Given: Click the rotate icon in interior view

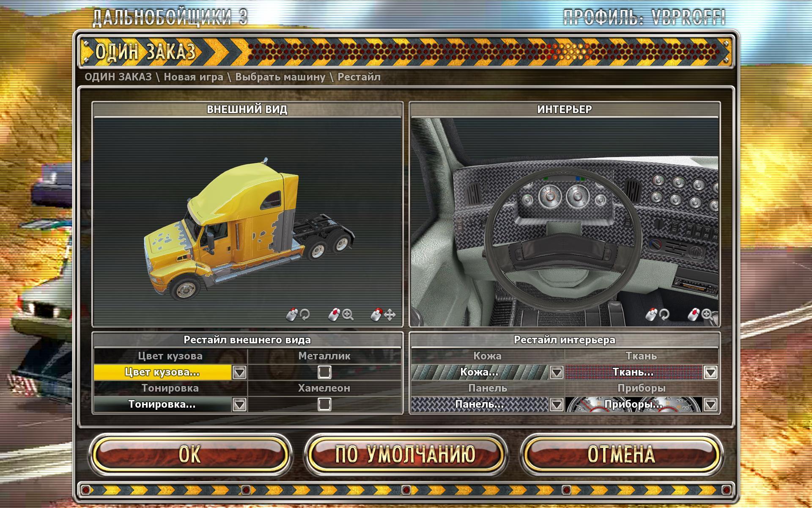Looking at the screenshot, I should pos(664,315).
